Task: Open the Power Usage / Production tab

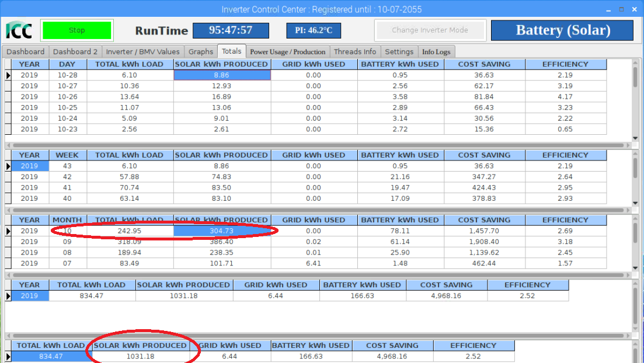Action: coord(287,51)
